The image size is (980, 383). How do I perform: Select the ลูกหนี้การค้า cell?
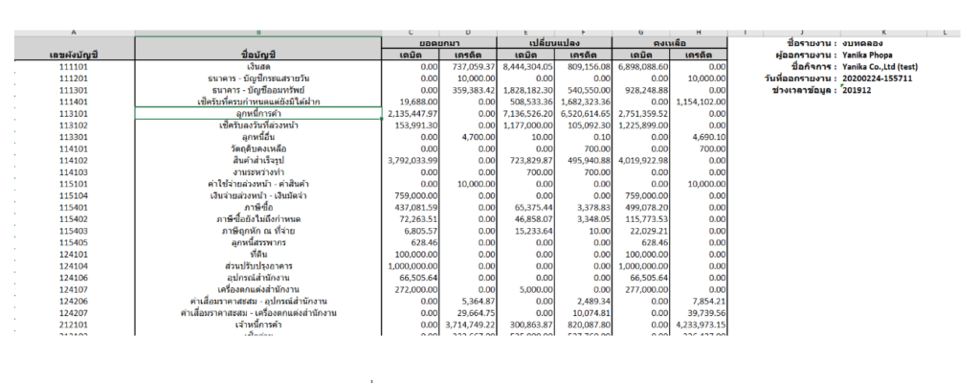coord(258,113)
